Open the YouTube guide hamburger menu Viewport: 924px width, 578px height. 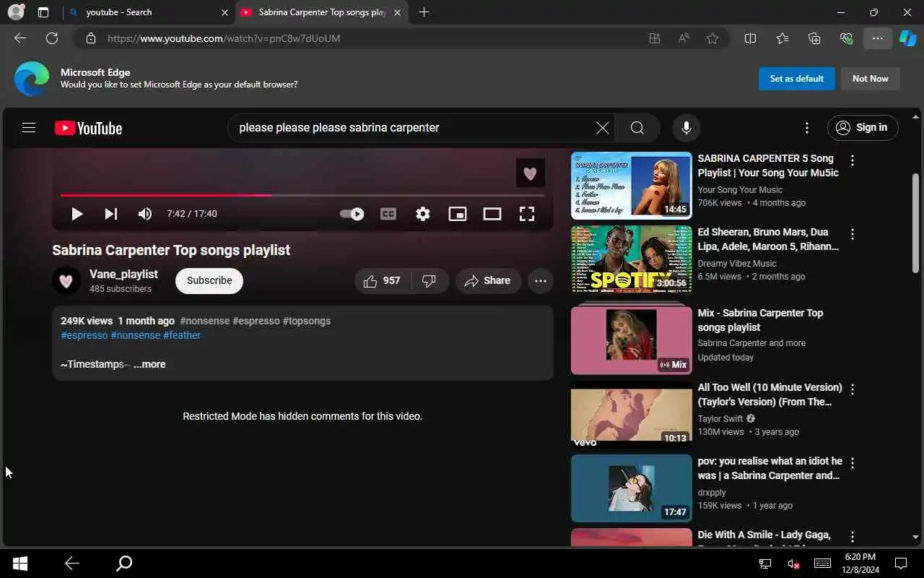(x=29, y=128)
